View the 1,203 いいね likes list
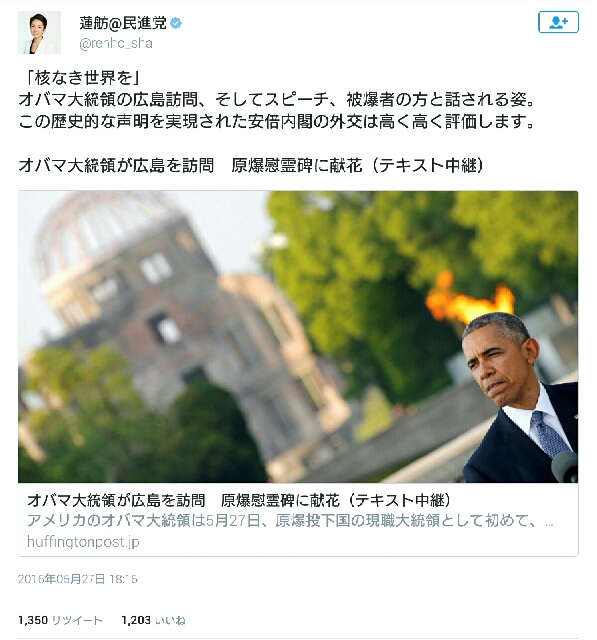The image size is (597, 640). 153,620
